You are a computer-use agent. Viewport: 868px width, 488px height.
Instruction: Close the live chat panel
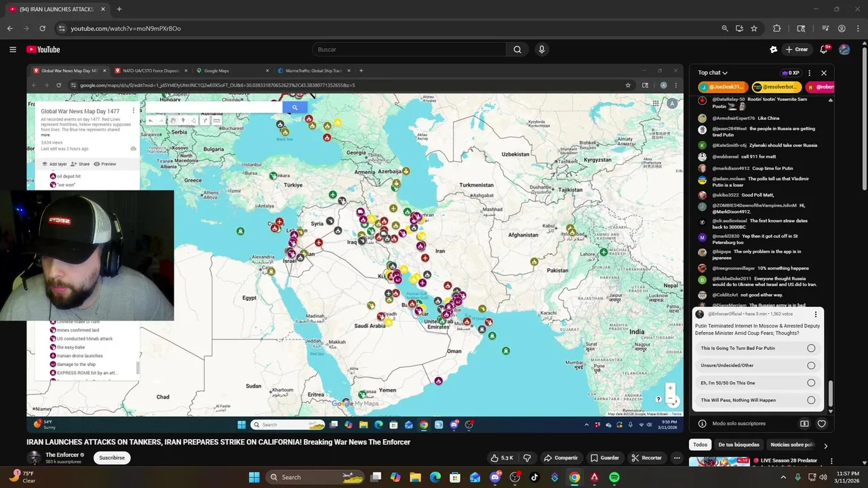pos(824,73)
